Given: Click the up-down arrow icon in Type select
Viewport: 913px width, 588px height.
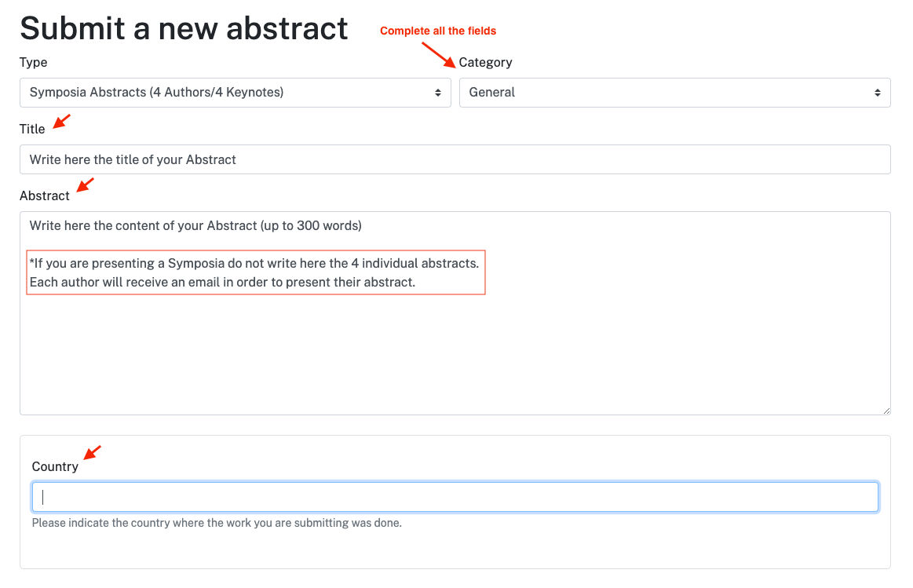Looking at the screenshot, I should tap(438, 93).
